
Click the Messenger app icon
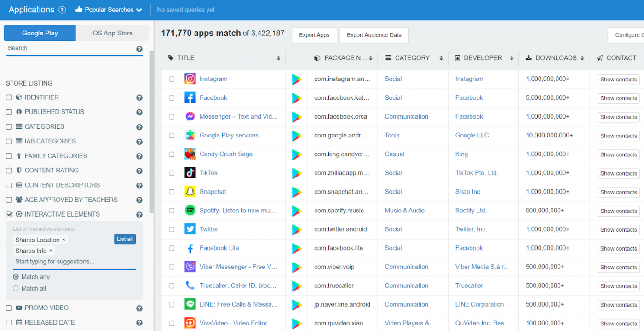point(190,116)
